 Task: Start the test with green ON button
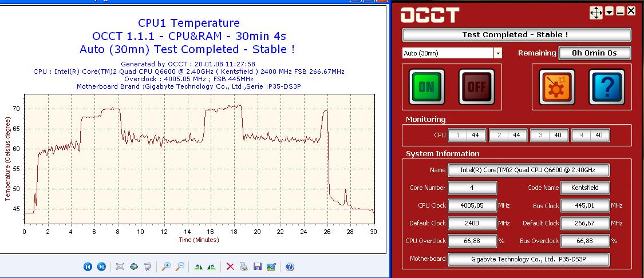426,86
